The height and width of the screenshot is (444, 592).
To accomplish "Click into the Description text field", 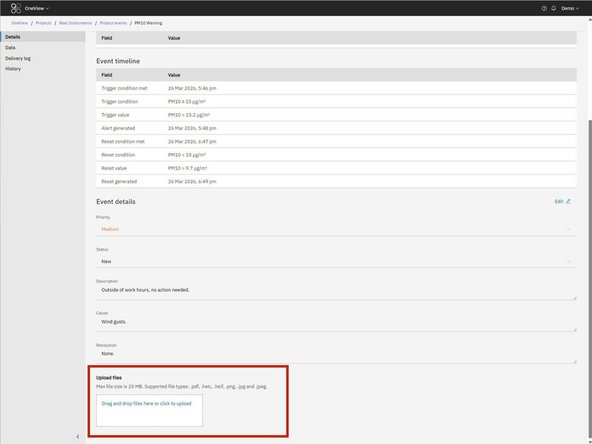I will click(x=336, y=292).
